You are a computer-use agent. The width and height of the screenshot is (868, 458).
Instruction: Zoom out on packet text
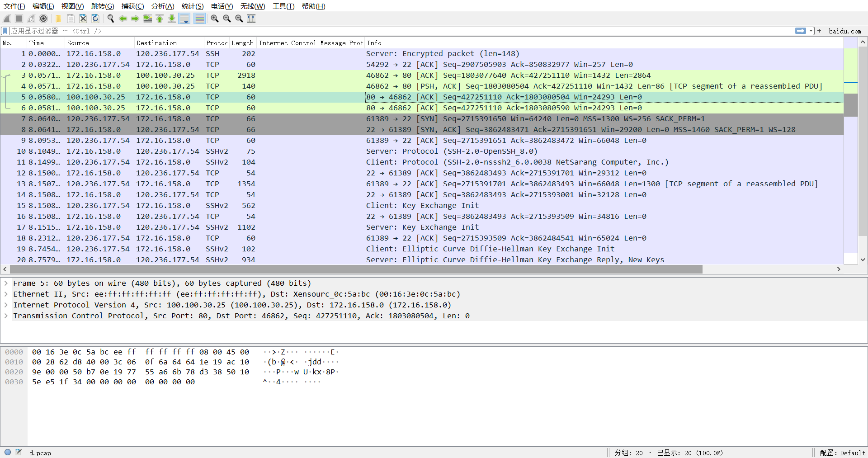click(x=227, y=19)
